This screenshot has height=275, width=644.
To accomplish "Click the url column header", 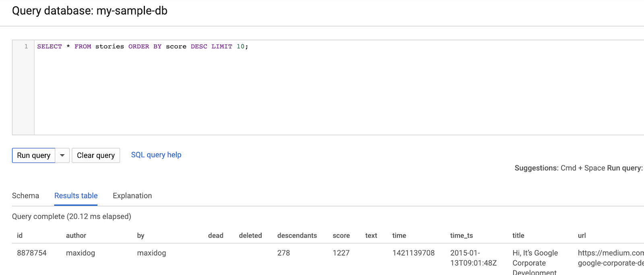I will point(582,236).
